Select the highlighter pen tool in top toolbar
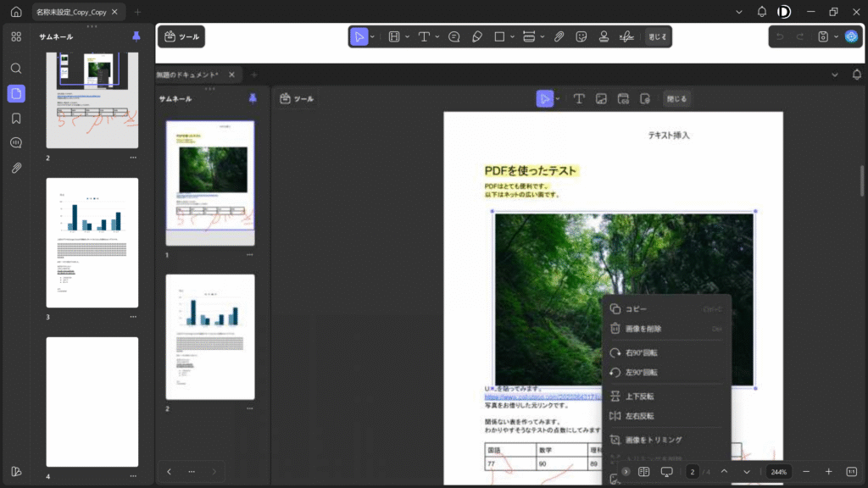The height and width of the screenshot is (488, 868). [x=476, y=36]
